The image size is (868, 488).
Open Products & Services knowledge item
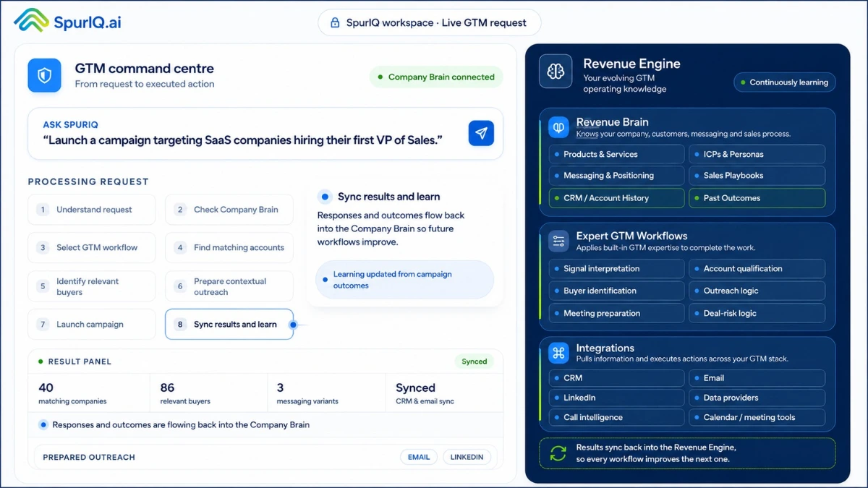click(616, 154)
